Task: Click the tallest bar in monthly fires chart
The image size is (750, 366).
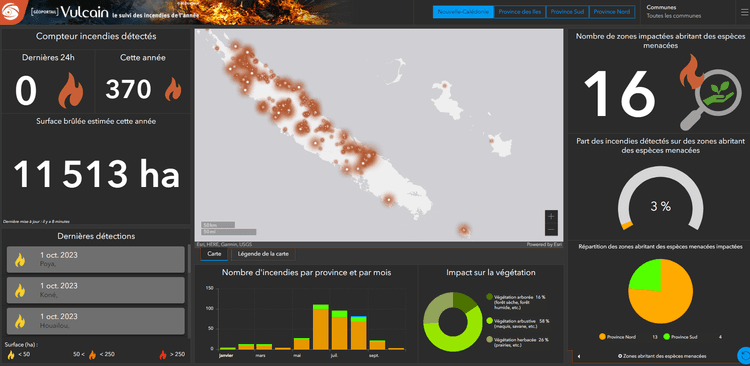Action: pyautogui.click(x=320, y=327)
